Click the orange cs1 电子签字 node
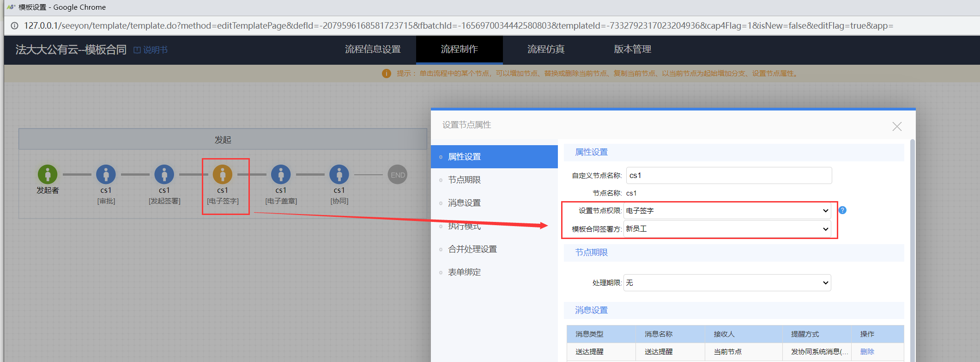This screenshot has width=980, height=362. pyautogui.click(x=223, y=175)
